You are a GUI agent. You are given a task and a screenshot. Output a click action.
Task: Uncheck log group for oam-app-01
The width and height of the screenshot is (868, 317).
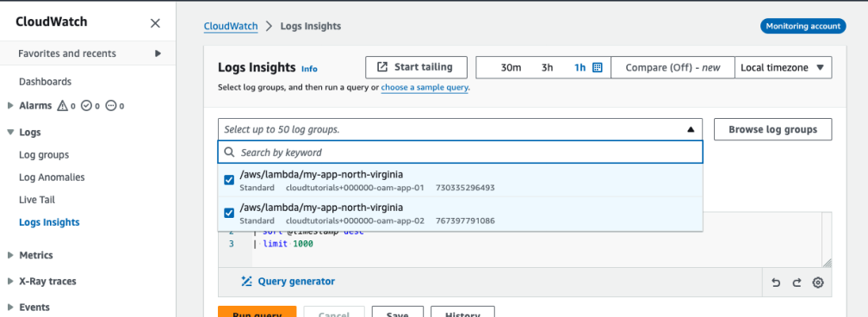[x=229, y=180]
